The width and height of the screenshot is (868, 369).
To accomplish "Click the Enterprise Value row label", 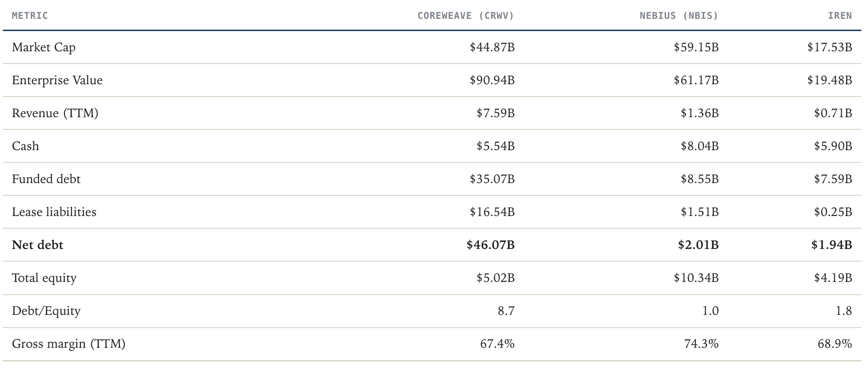I will (x=57, y=80).
